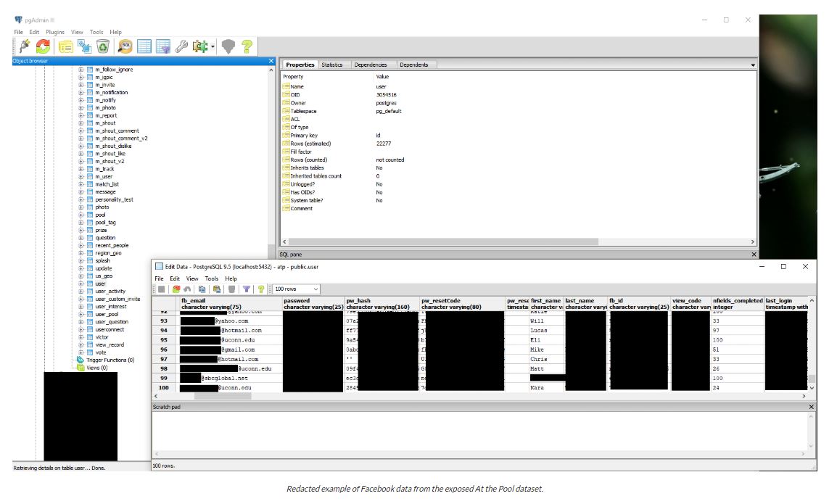This screenshot has width=837, height=504.
Task: Refresh the selected object with the toolbar icon
Action: pos(43,46)
